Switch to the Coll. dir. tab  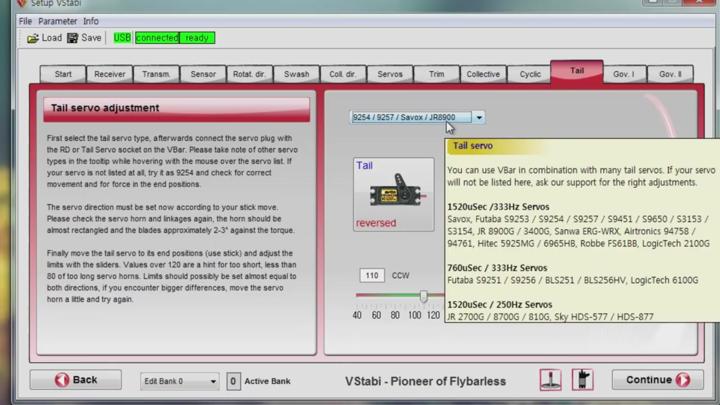pyautogui.click(x=343, y=74)
